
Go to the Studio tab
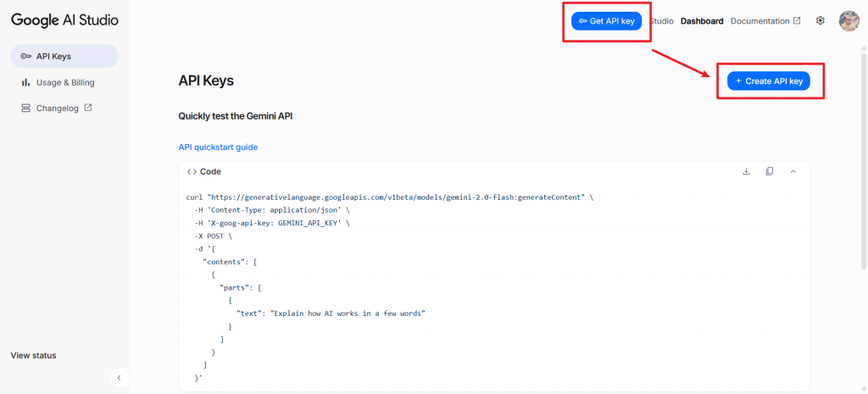(663, 21)
